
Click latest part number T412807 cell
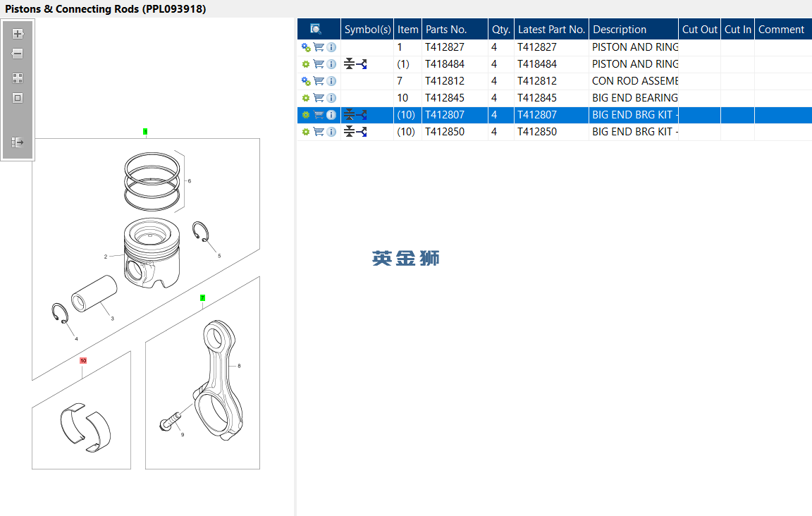(x=551, y=115)
